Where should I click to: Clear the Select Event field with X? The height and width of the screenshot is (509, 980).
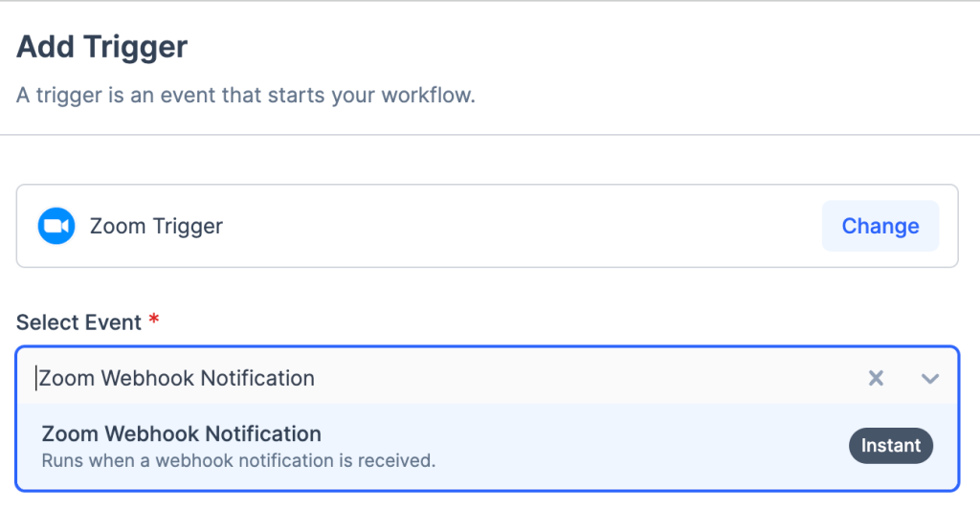coord(876,378)
